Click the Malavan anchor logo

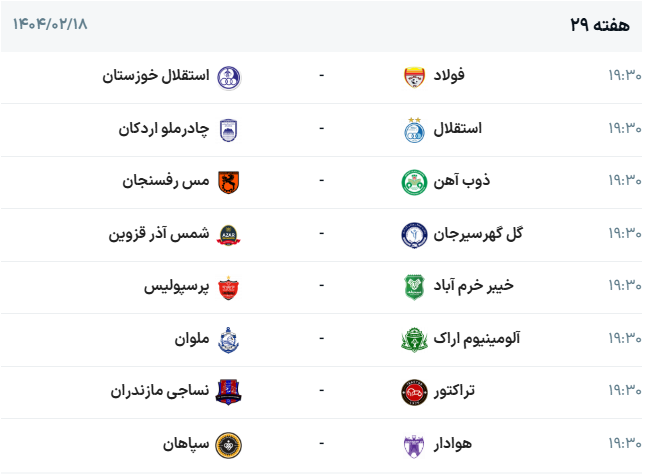click(230, 338)
